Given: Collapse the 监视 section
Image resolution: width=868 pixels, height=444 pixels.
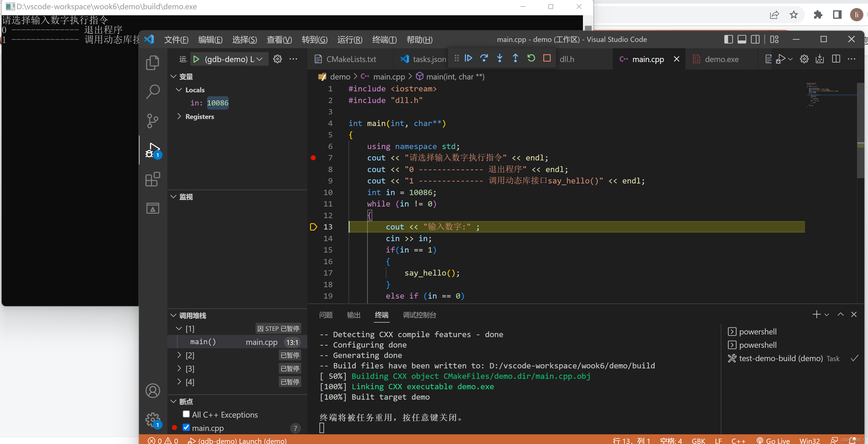Looking at the screenshot, I should point(173,197).
